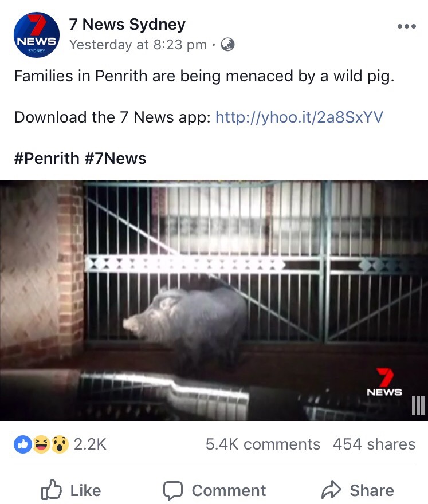View the 2.2K reactions list

(x=90, y=444)
